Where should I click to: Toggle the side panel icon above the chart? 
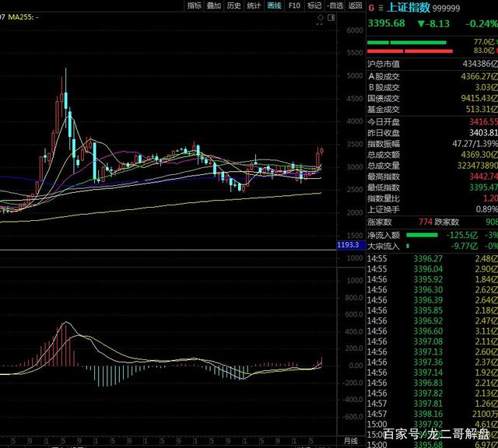[x=331, y=17]
